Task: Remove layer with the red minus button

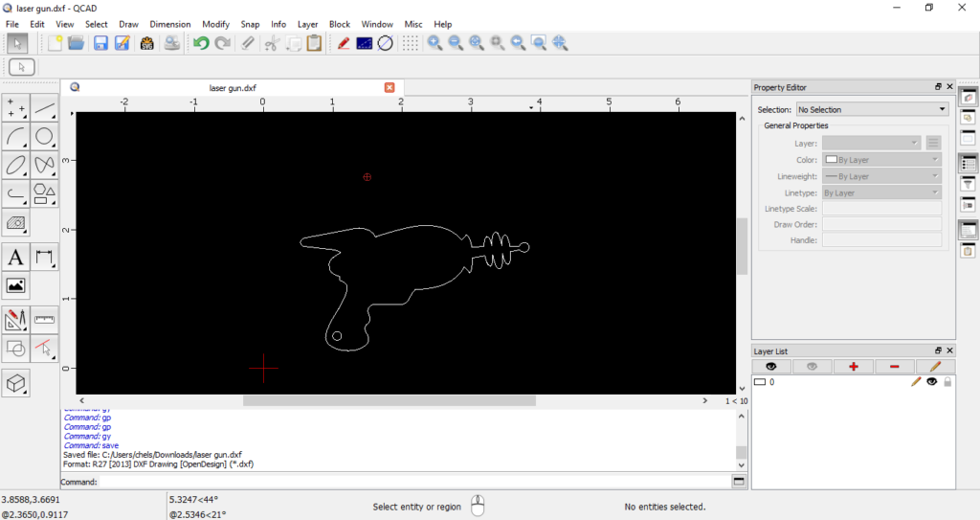Action: coord(895,367)
